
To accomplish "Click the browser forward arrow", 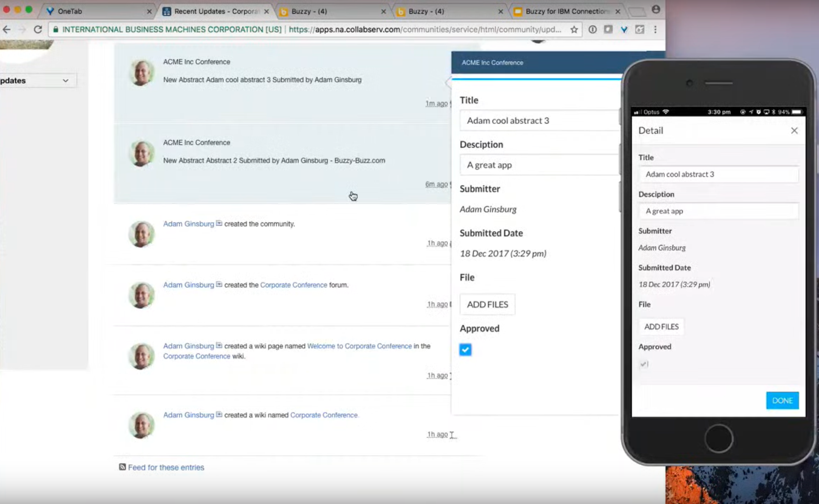I will pyautogui.click(x=22, y=29).
